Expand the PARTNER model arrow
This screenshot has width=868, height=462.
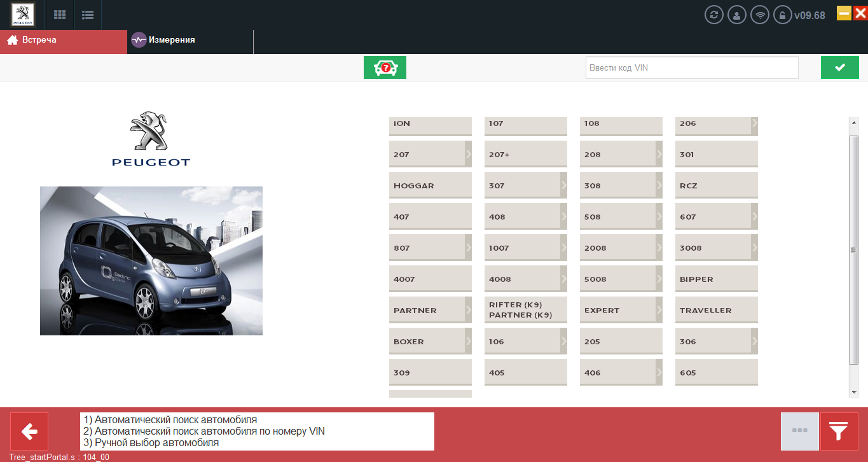[469, 309]
